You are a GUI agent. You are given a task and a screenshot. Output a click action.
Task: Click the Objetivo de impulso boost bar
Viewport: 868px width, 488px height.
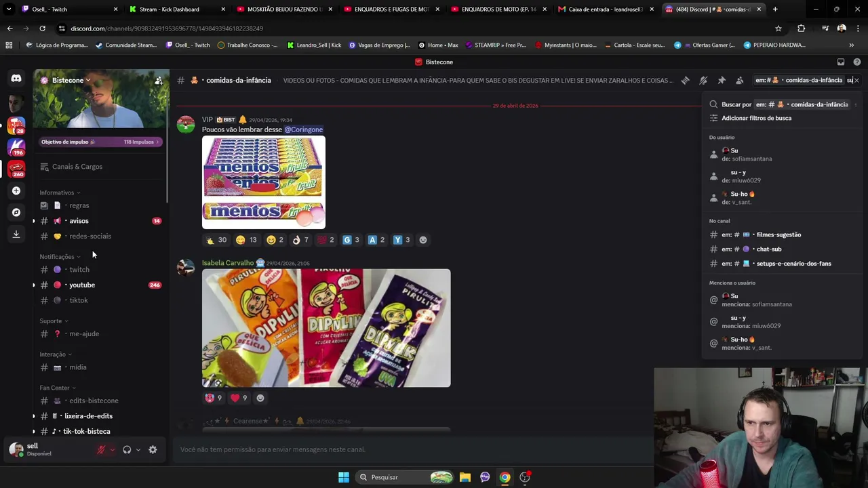(x=100, y=142)
